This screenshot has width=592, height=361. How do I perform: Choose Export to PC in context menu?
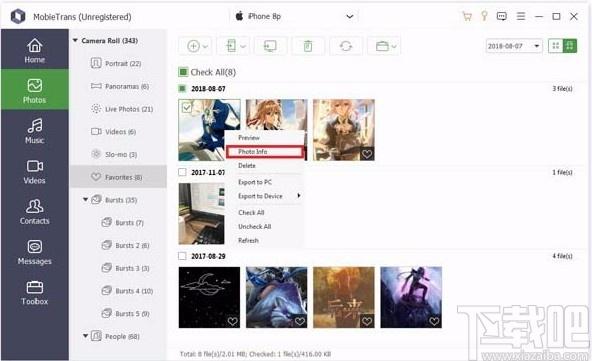click(265, 182)
